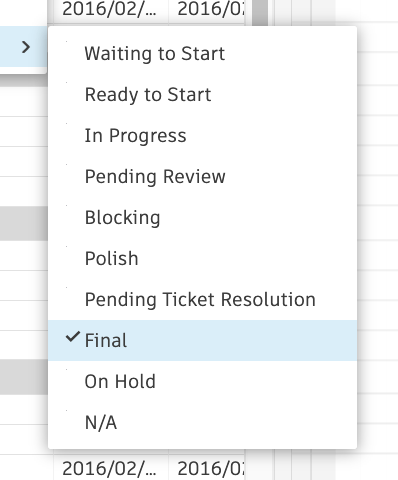Pick Pending Review from status list
398x480 pixels.
coord(202,176)
